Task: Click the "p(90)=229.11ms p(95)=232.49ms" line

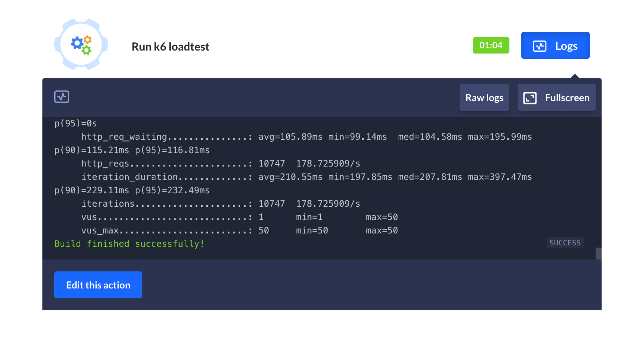Action: [132, 190]
